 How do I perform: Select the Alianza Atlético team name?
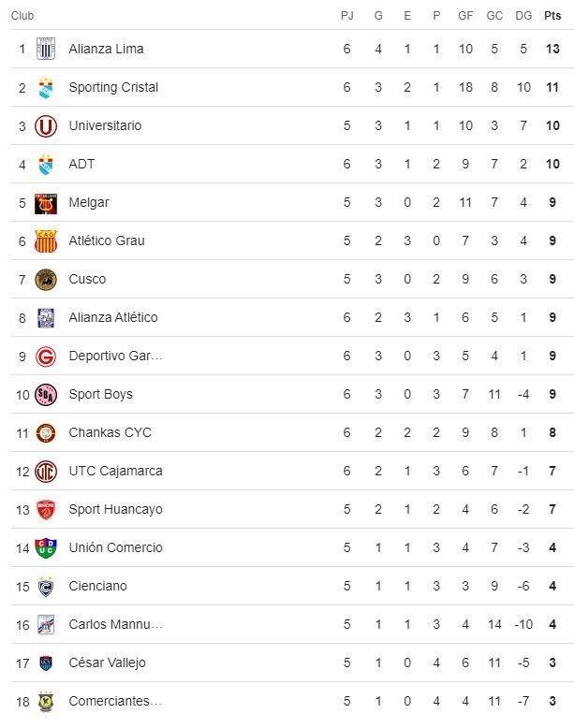tap(113, 317)
